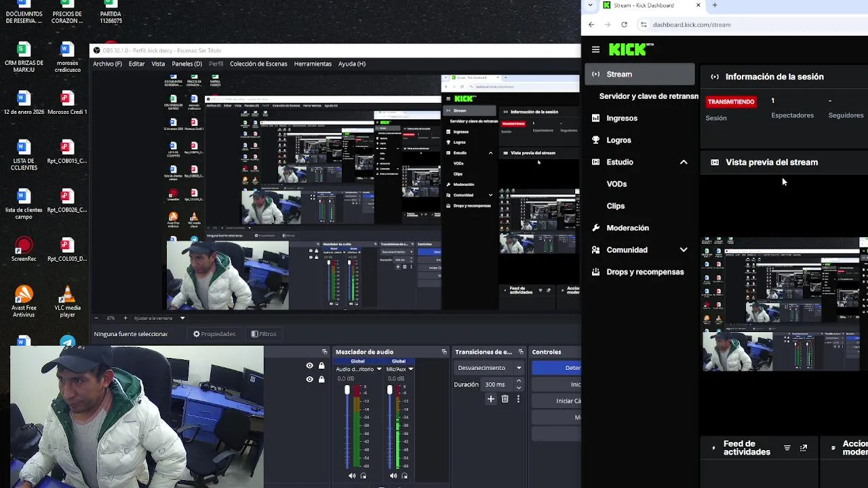Click the browser forward arrow
This screenshot has height=488, width=868.
click(x=608, y=24)
